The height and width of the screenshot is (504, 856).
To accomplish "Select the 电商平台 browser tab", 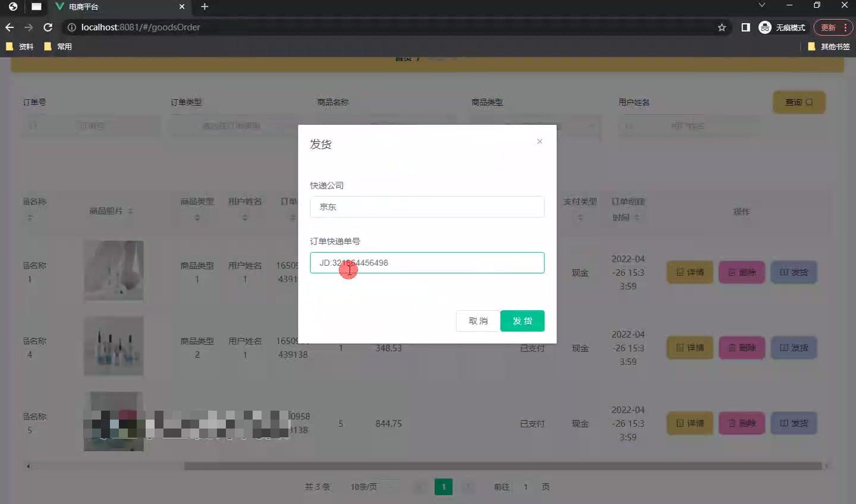I will tap(119, 7).
